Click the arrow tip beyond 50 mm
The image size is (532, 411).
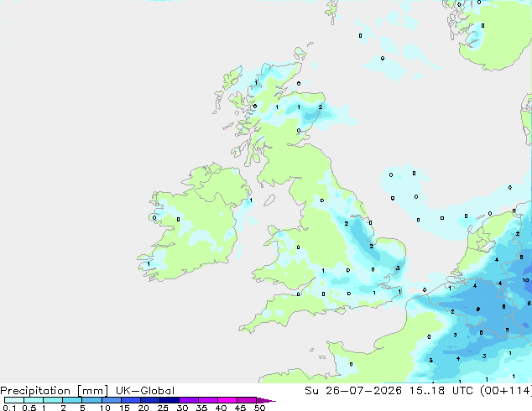pos(266,400)
